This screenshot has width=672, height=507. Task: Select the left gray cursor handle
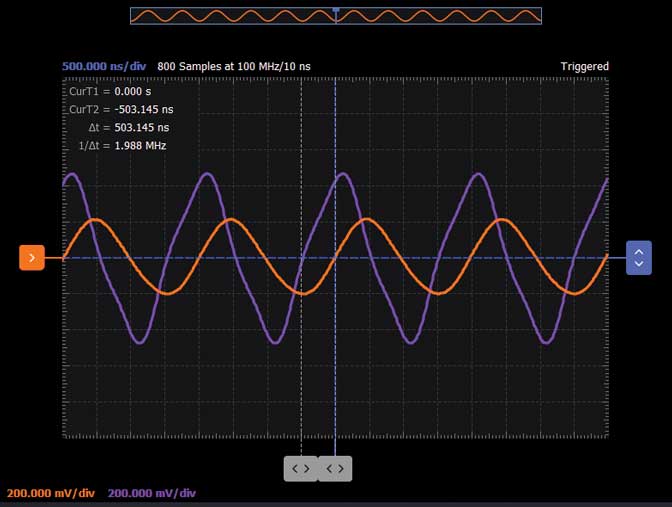[301, 468]
